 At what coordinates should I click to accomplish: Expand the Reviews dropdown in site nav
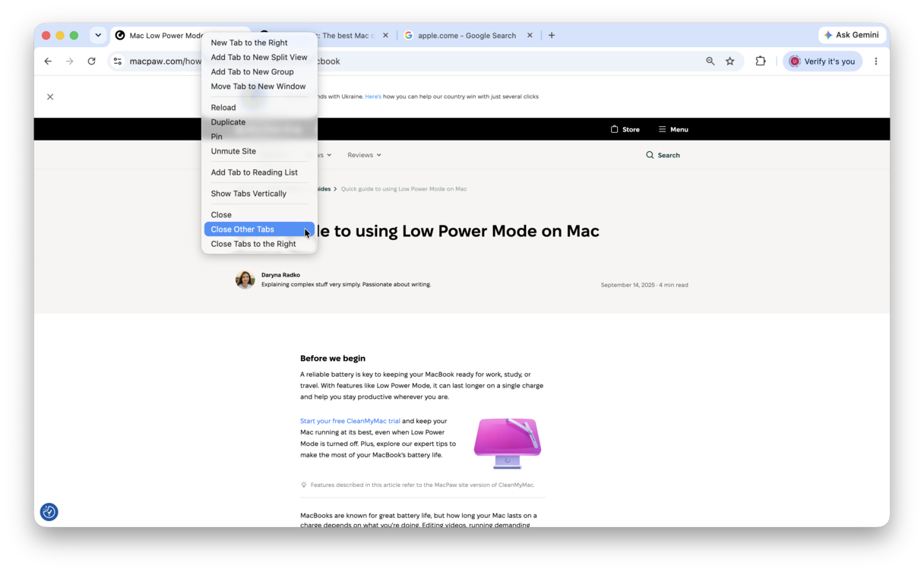tap(365, 155)
